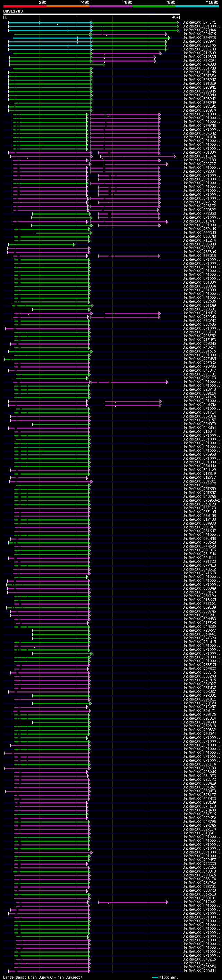Click the green ~80% identity legend bar
The width and height of the screenshot is (222, 980).
point(154,6)
